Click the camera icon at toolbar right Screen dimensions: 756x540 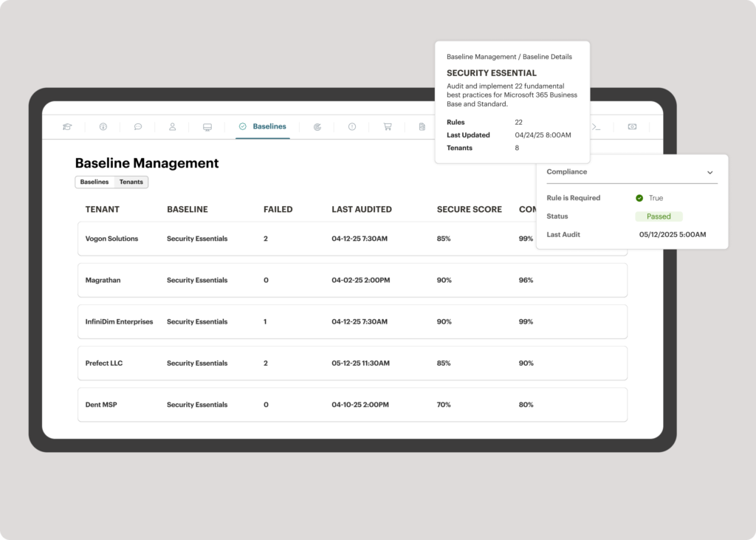tap(632, 126)
